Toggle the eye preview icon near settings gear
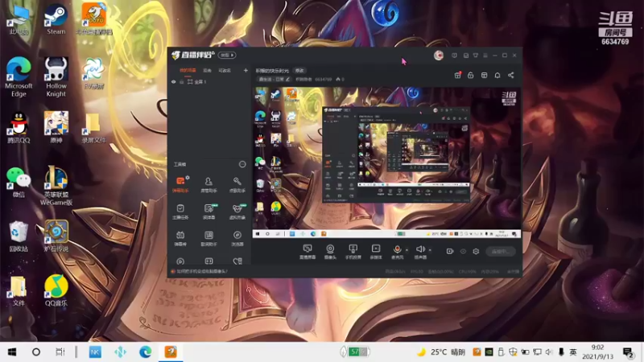 pyautogui.click(x=463, y=251)
